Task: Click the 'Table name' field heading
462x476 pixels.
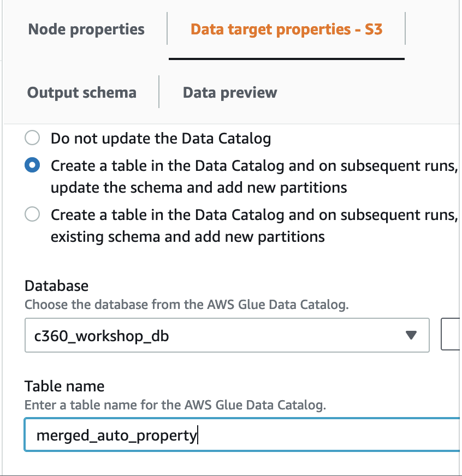Action: (x=64, y=386)
